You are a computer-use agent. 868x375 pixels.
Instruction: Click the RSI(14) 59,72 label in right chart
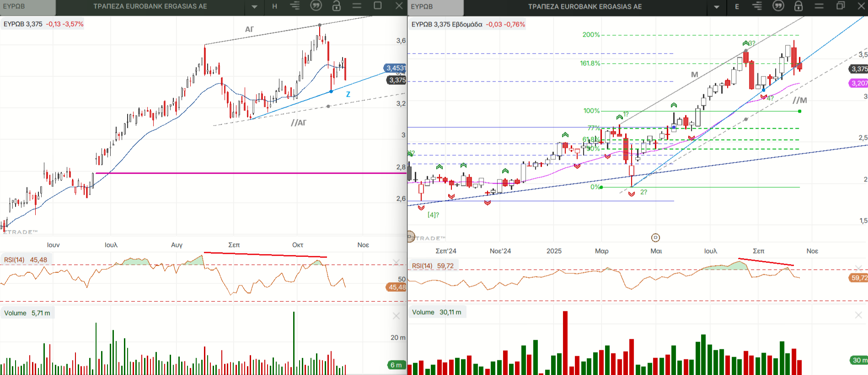tap(433, 266)
